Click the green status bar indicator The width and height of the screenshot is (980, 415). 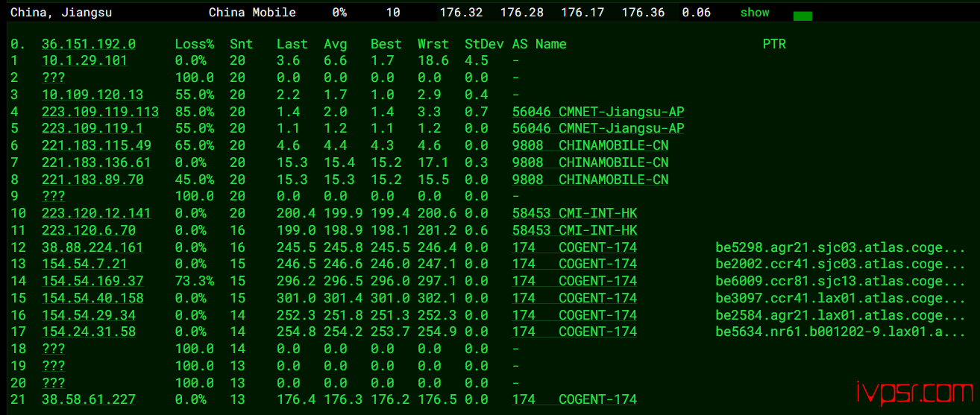[802, 16]
